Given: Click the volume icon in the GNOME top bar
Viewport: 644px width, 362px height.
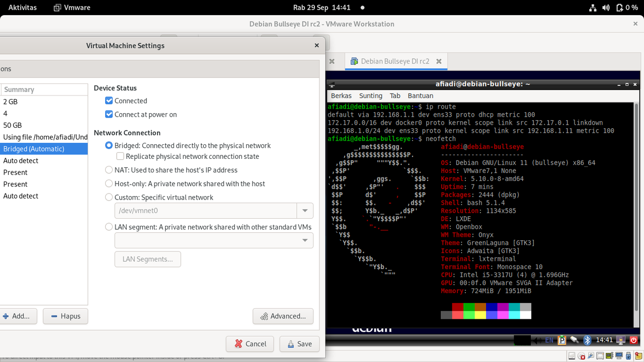Looking at the screenshot, I should pyautogui.click(x=606, y=8).
